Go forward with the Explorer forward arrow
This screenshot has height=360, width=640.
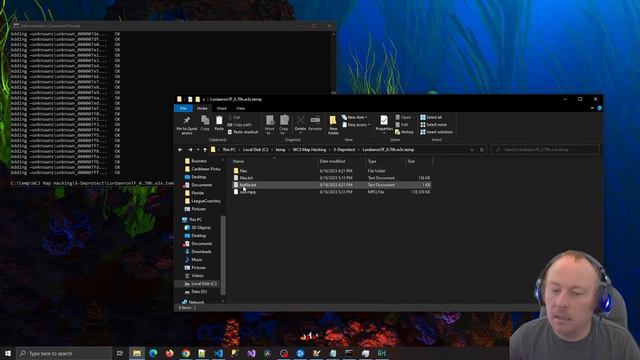click(x=190, y=150)
